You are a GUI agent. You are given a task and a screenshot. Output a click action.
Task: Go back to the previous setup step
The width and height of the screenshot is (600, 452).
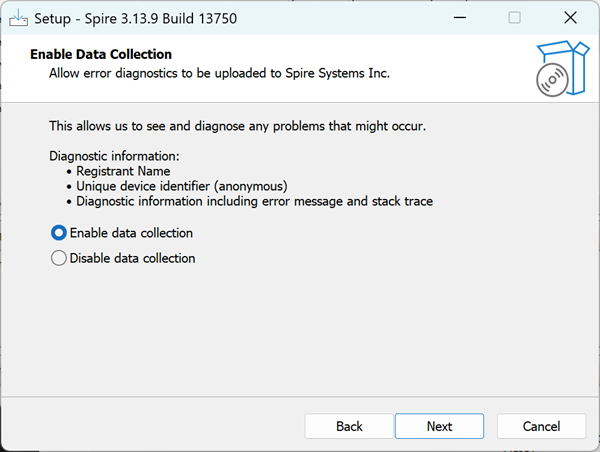click(349, 426)
